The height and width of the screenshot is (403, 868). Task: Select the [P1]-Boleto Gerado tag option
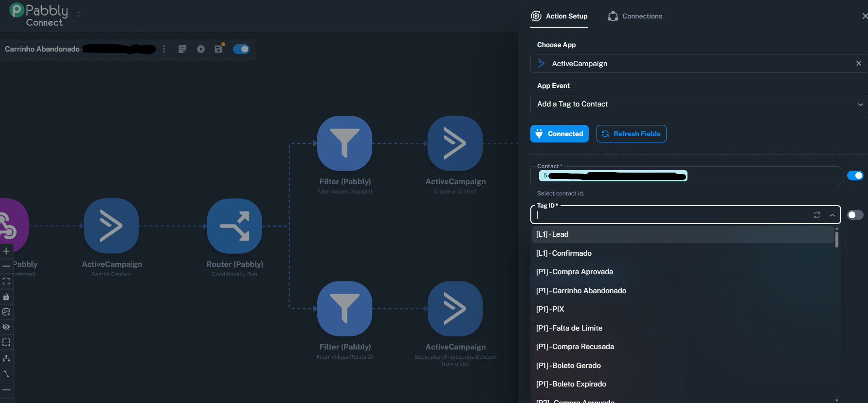(x=683, y=366)
